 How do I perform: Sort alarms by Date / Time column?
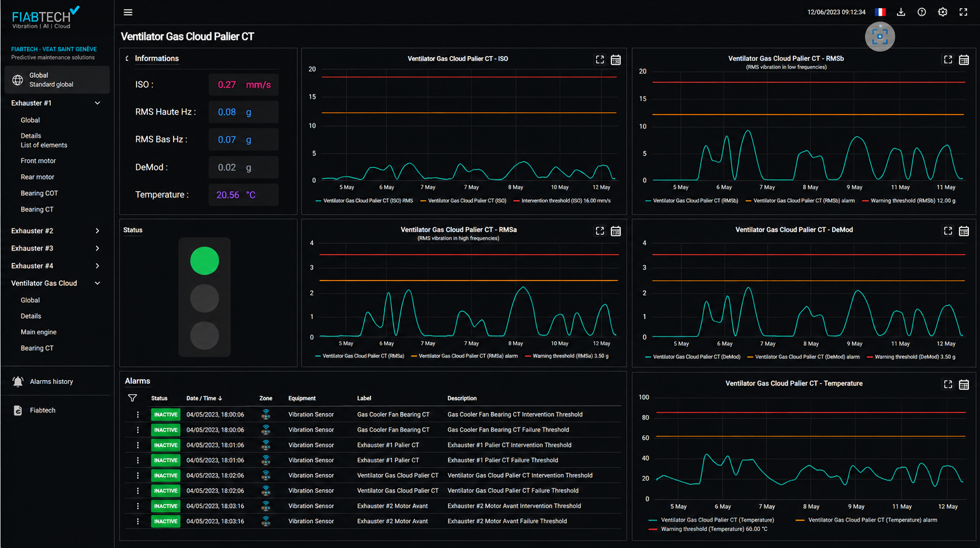pos(204,398)
